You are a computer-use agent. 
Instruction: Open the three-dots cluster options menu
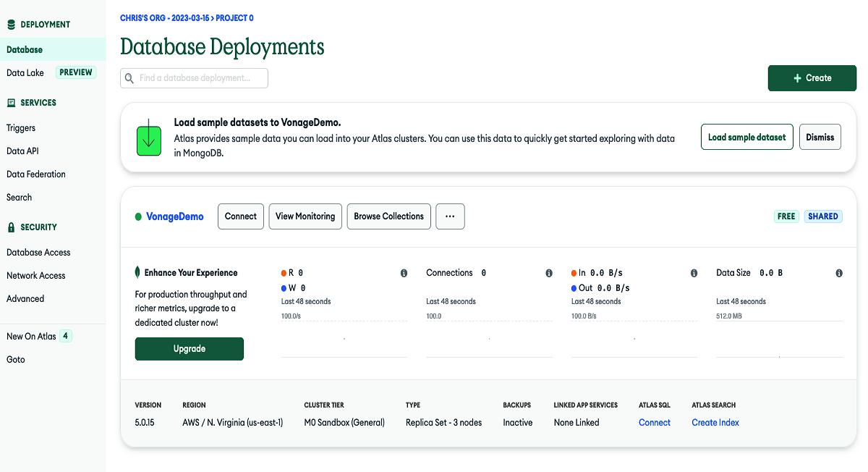[450, 216]
